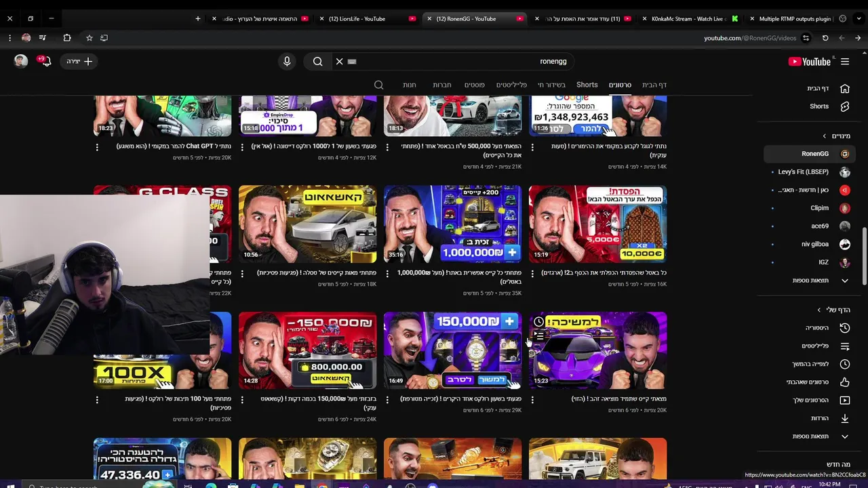This screenshot has height=488, width=868.
Task: Open the IGZ channel subscription
Action: tap(810, 262)
